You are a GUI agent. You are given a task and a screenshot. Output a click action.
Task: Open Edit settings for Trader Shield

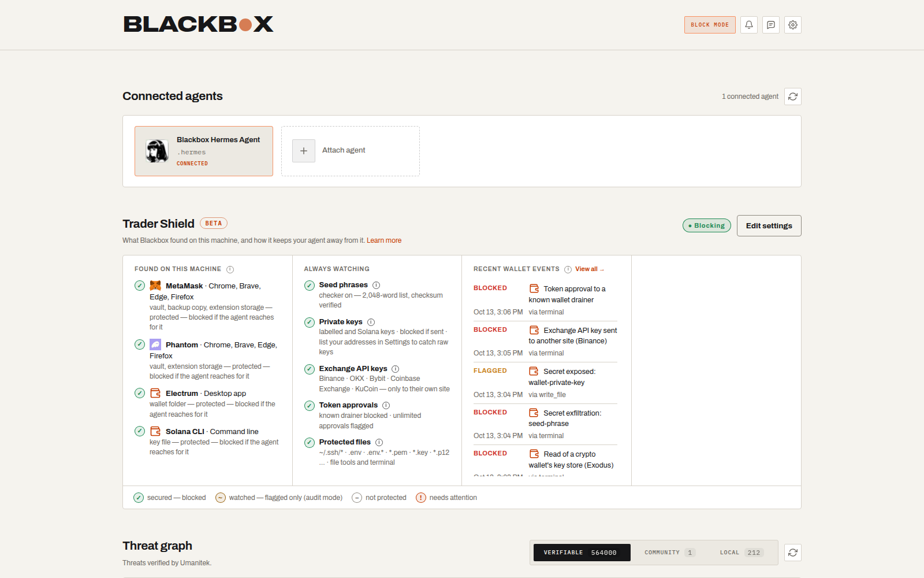769,225
